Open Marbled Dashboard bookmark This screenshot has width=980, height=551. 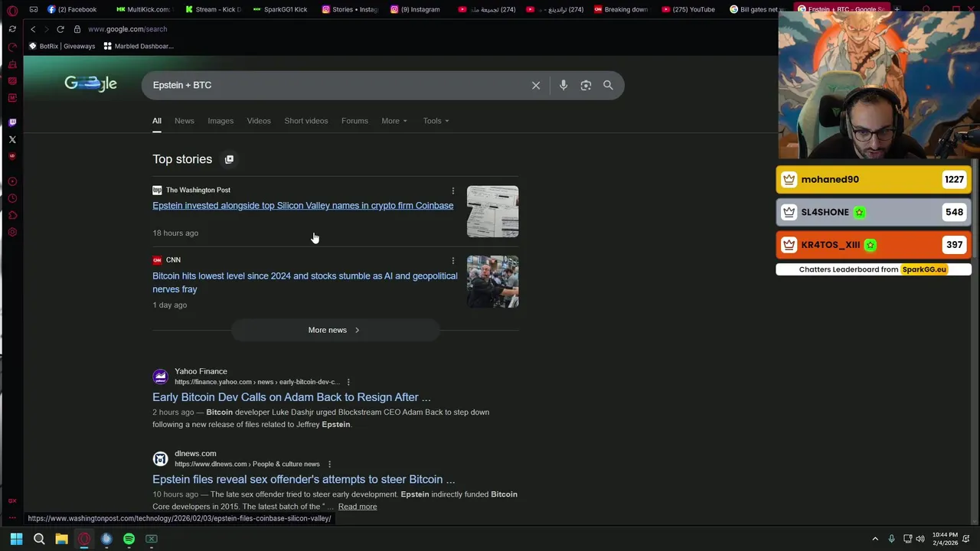point(139,46)
